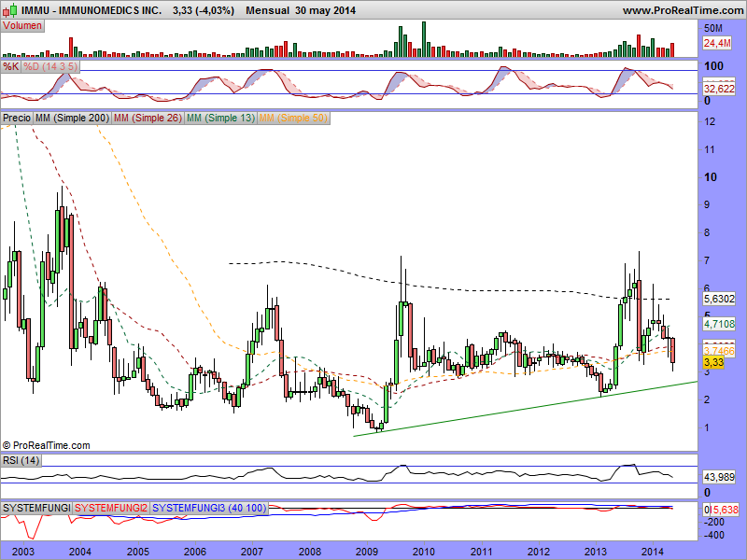Click the 32,622 stochastic value label
The height and width of the screenshot is (560, 747).
[x=719, y=89]
